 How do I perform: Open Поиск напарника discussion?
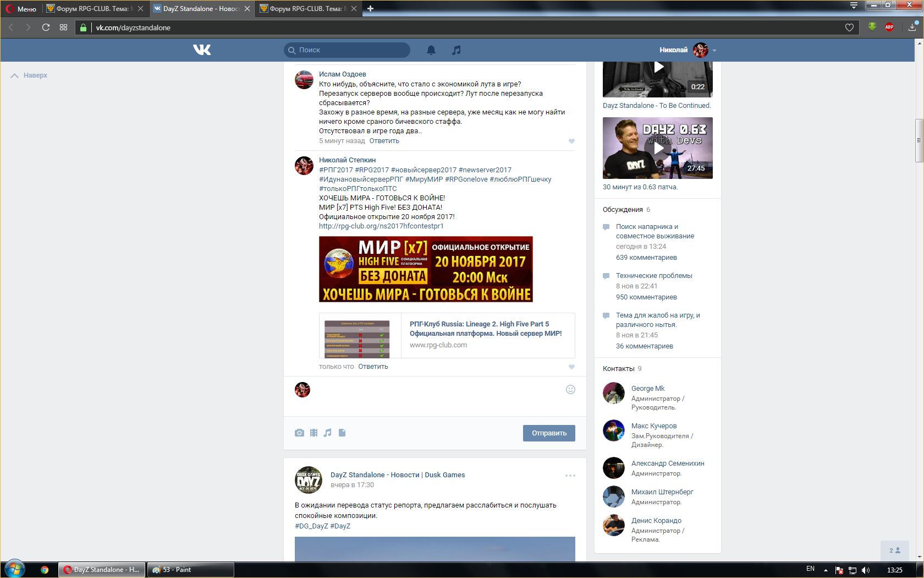(655, 231)
